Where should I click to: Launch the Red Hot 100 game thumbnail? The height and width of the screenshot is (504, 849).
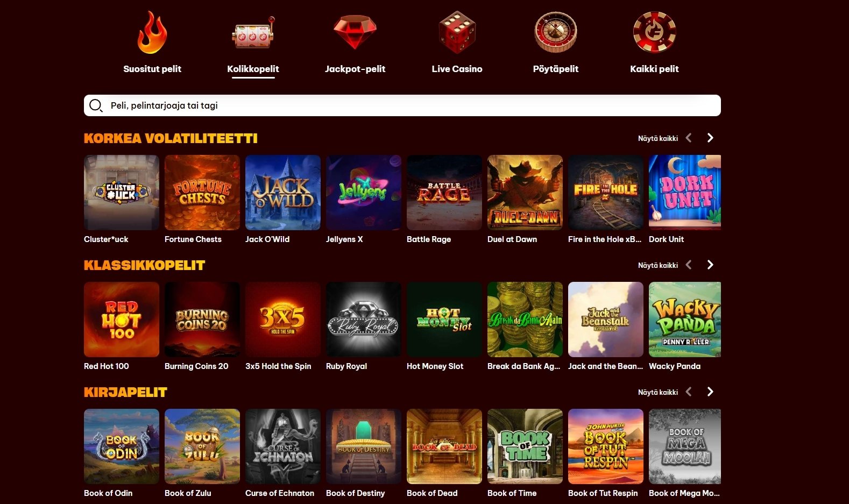point(122,320)
